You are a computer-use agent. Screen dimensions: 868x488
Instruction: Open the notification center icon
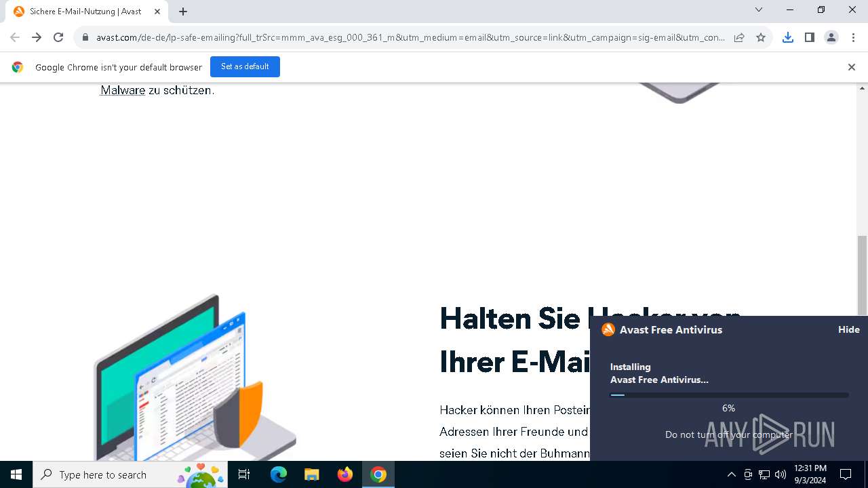[846, 474]
